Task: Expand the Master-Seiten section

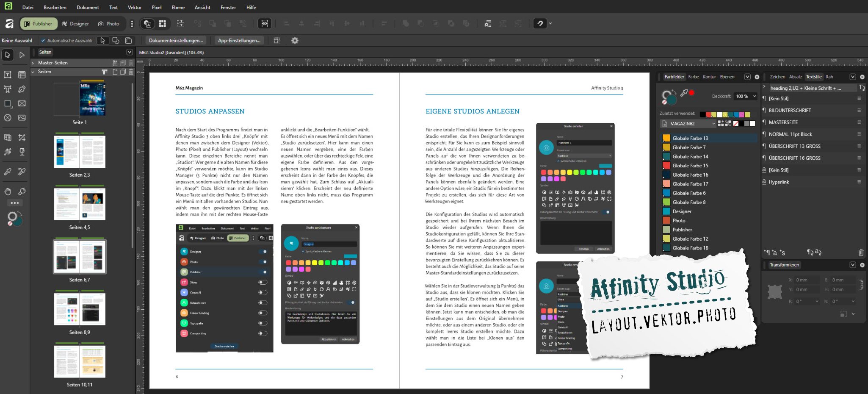Action: coord(33,63)
